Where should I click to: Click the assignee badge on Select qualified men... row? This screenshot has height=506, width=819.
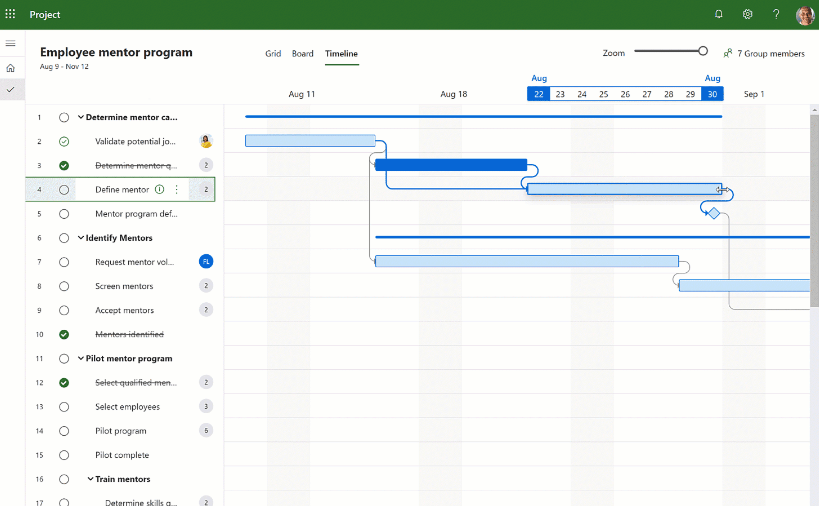[x=206, y=382]
